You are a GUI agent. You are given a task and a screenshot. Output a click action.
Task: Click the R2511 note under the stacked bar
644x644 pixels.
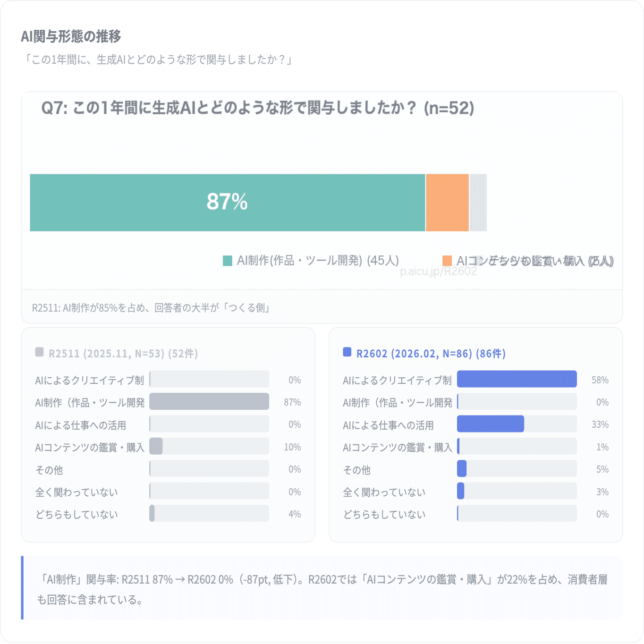pyautogui.click(x=151, y=308)
